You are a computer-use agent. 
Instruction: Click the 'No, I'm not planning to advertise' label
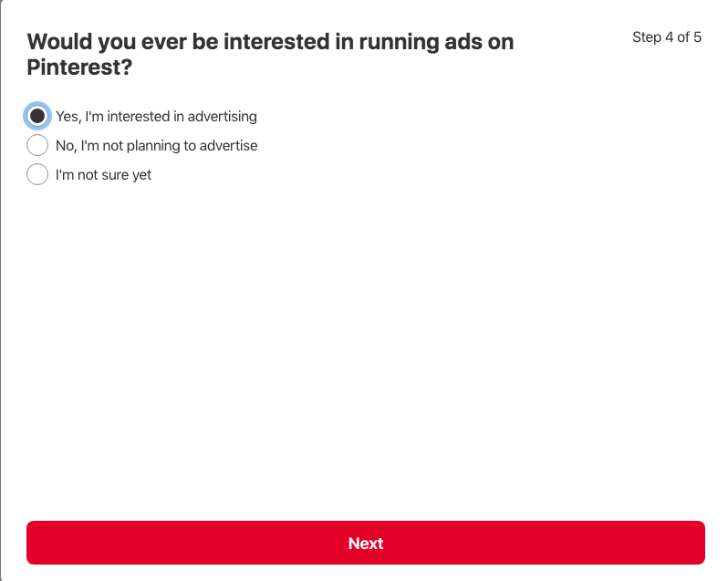pos(156,145)
